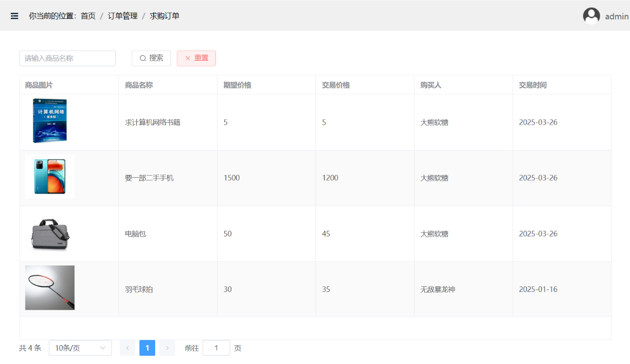This screenshot has height=364, width=630.
Task: Click the 交易时间 column header
Action: point(532,85)
